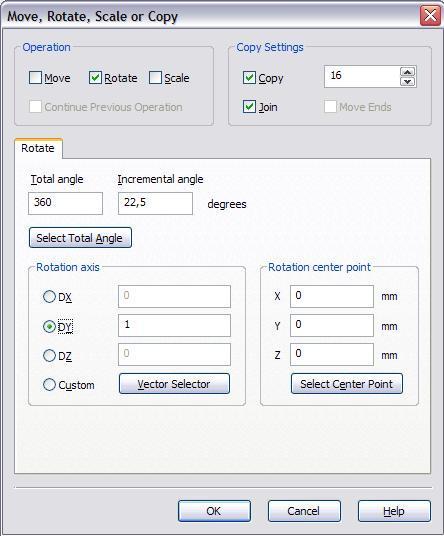Click Select Total Angle button
444x536 pixels.
[x=80, y=238]
